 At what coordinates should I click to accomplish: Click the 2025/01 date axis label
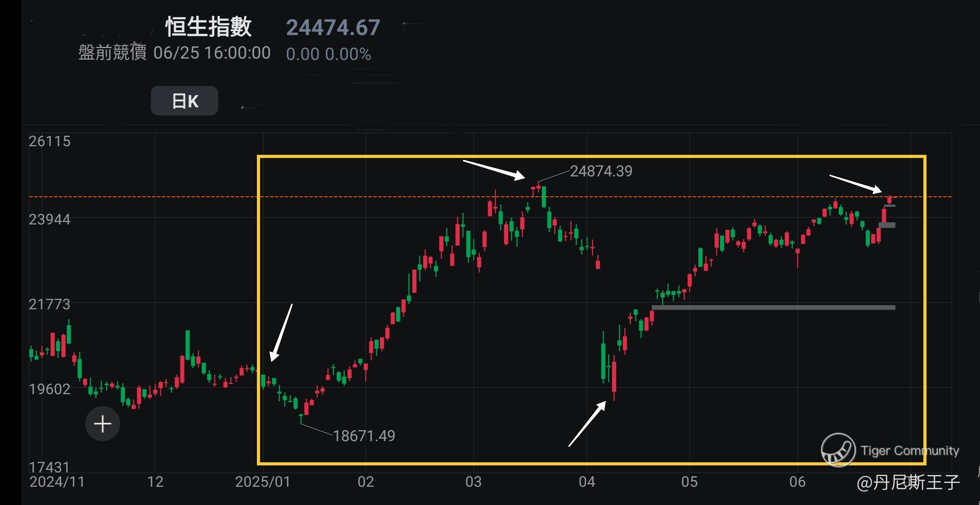[263, 482]
